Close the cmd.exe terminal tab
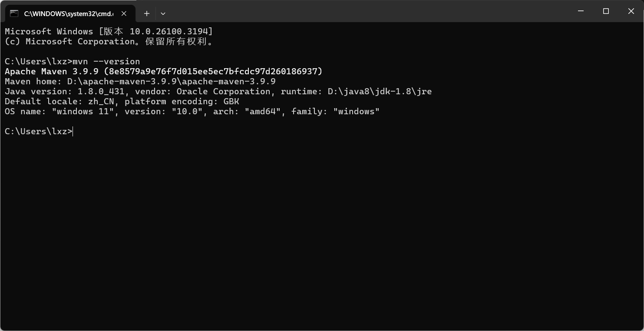This screenshot has width=644, height=331. 124,13
